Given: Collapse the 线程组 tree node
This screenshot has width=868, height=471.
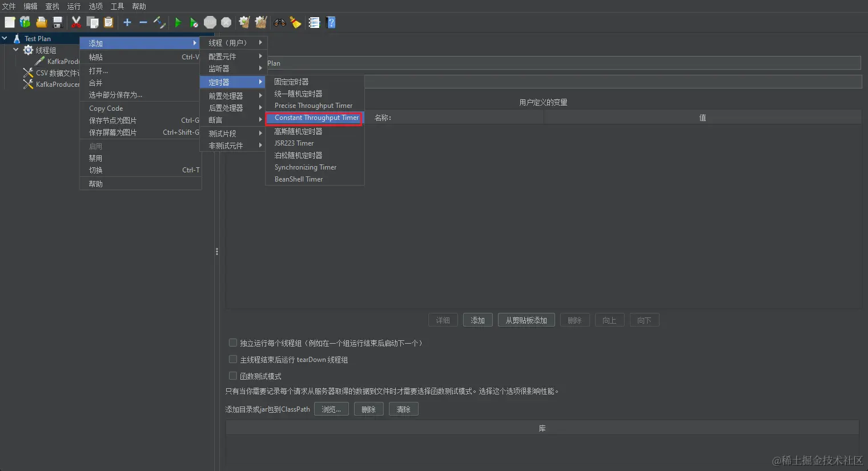Looking at the screenshot, I should click(x=16, y=50).
